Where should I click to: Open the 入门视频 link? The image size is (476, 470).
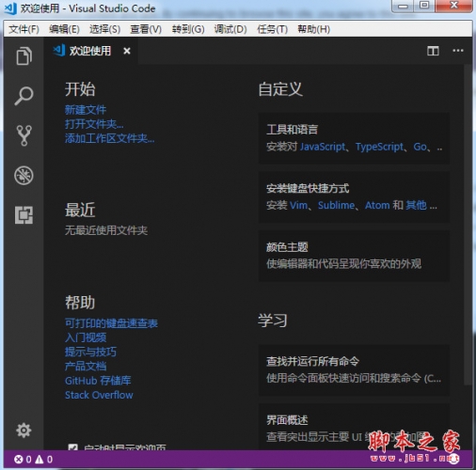[86, 337]
